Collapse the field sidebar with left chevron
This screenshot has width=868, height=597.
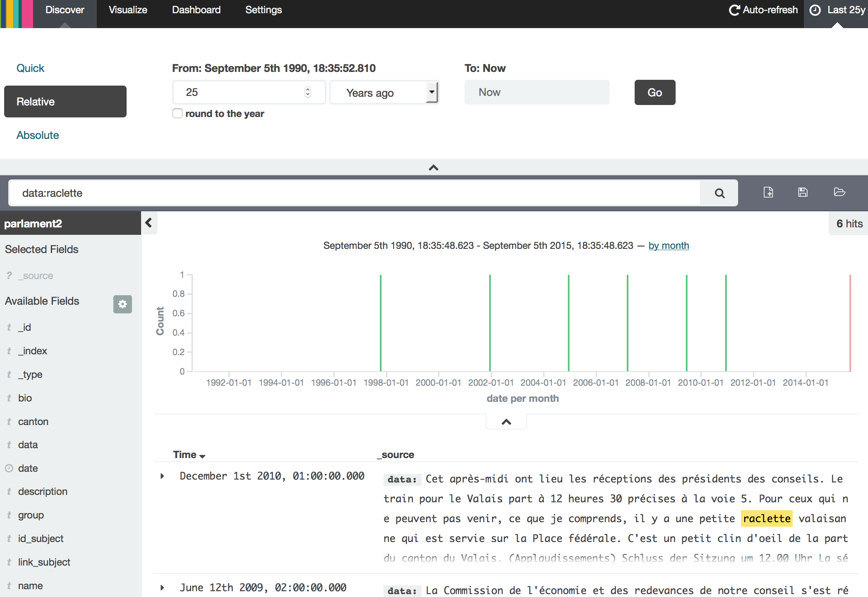(149, 223)
